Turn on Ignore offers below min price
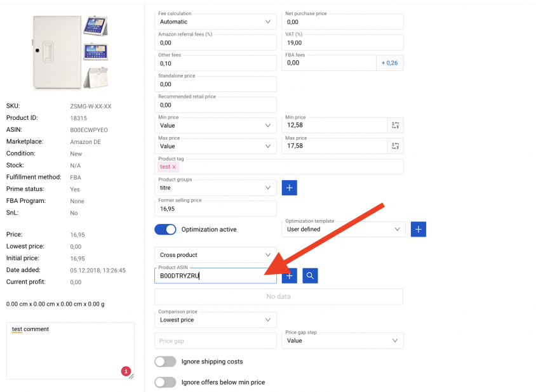536x392 pixels. tap(166, 382)
